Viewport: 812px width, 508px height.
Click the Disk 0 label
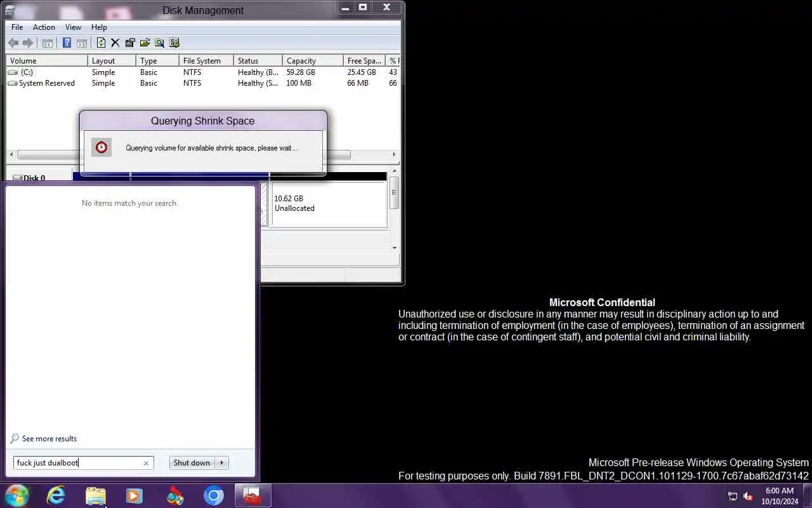click(x=34, y=178)
